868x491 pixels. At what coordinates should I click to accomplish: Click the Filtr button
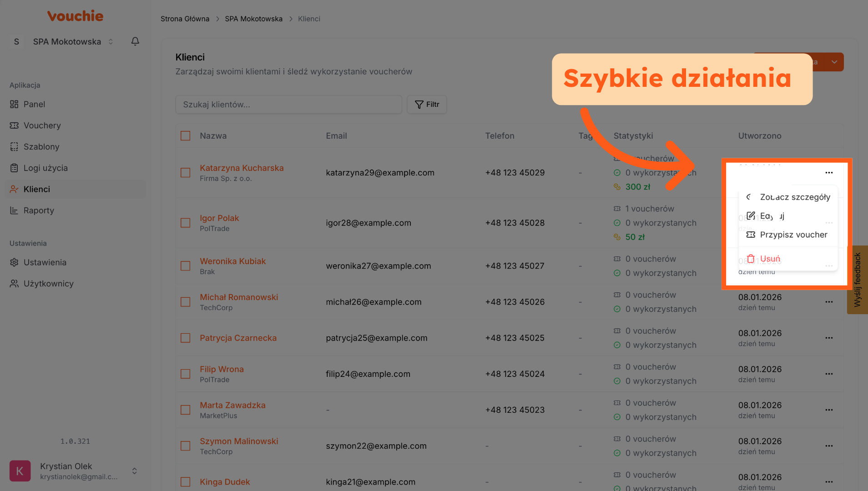pyautogui.click(x=427, y=105)
